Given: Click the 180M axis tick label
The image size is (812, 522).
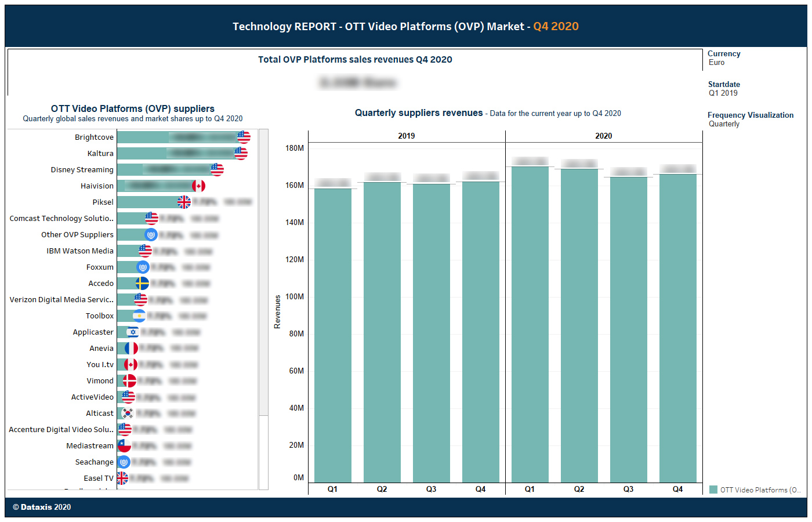Looking at the screenshot, I should (x=295, y=148).
